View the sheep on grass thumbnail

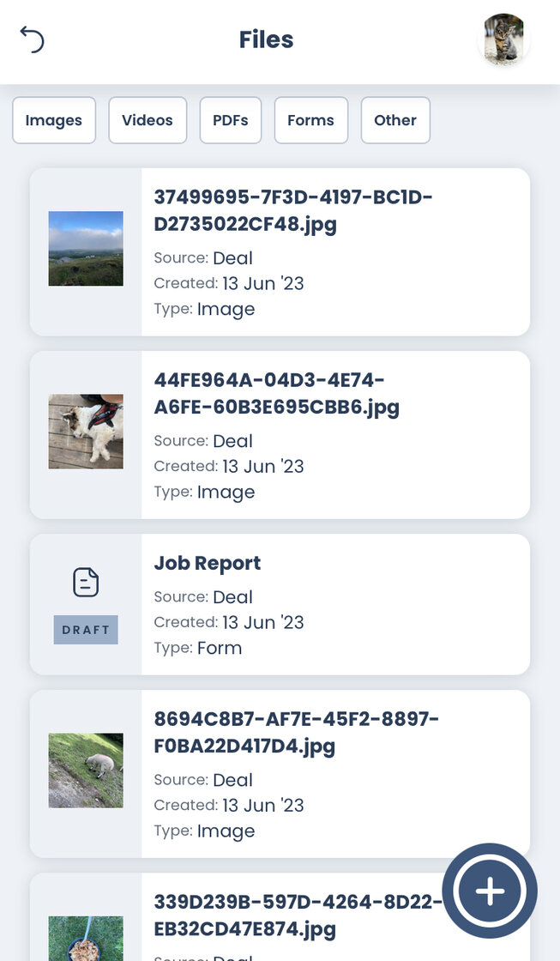[x=86, y=771]
